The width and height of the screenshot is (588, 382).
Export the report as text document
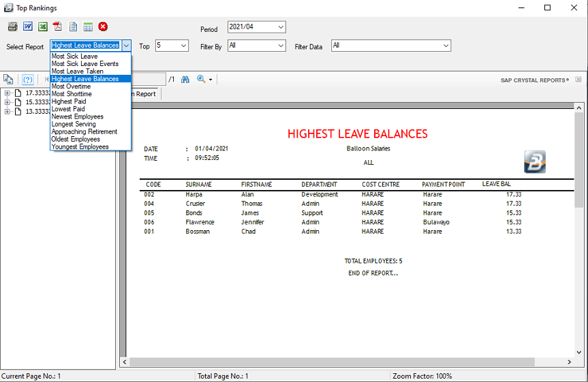(73, 27)
